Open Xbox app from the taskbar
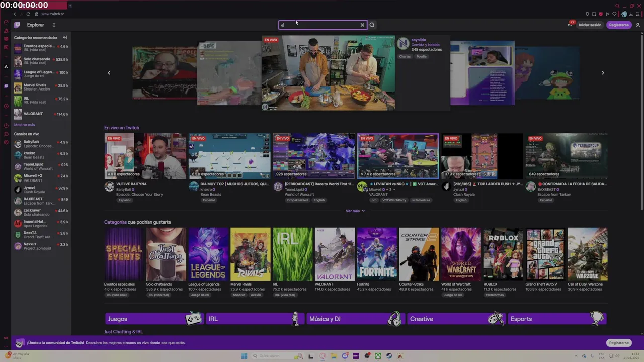Viewport: 644px width, 362px height. point(378,356)
